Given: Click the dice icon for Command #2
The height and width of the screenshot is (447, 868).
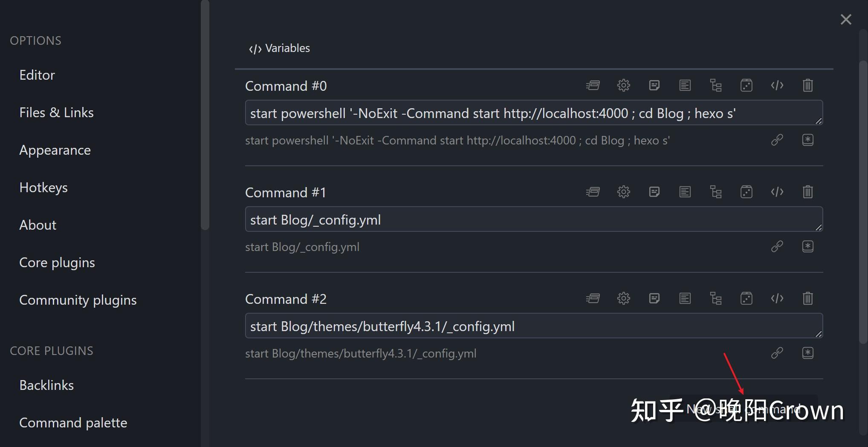Looking at the screenshot, I should click(746, 298).
